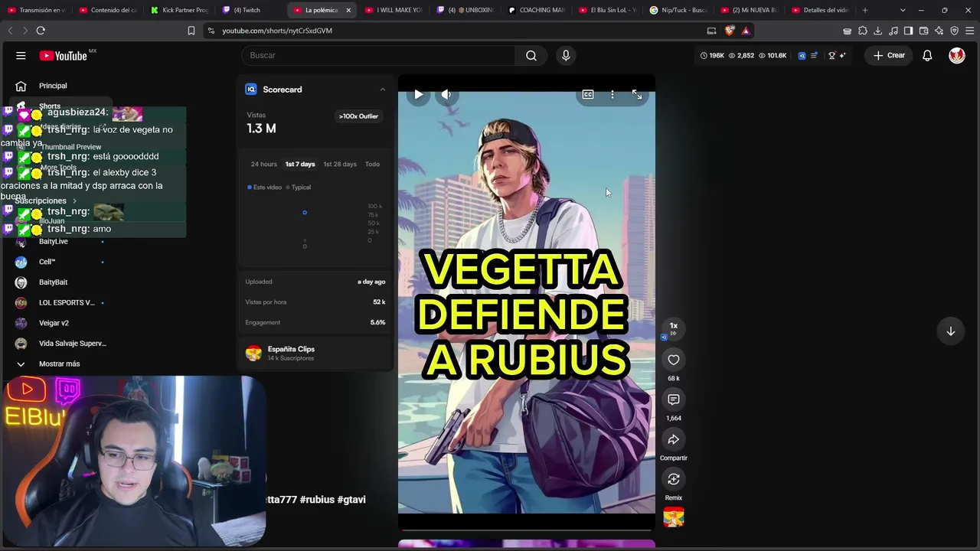Image resolution: width=980 pixels, height=551 pixels.
Task: Change 1x playback speed
Action: pyautogui.click(x=674, y=328)
